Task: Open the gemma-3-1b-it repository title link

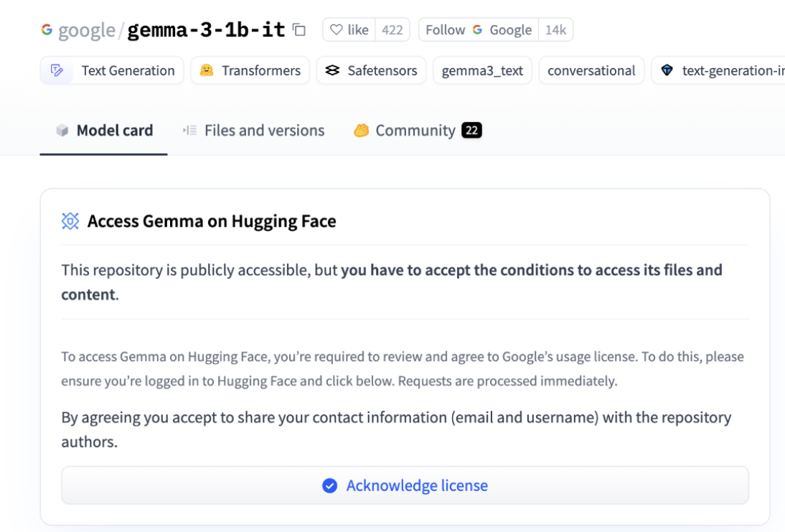Action: pos(206,30)
